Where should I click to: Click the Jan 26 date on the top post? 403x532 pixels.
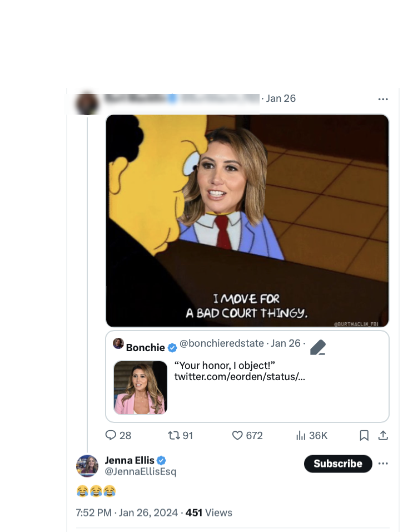click(x=281, y=98)
